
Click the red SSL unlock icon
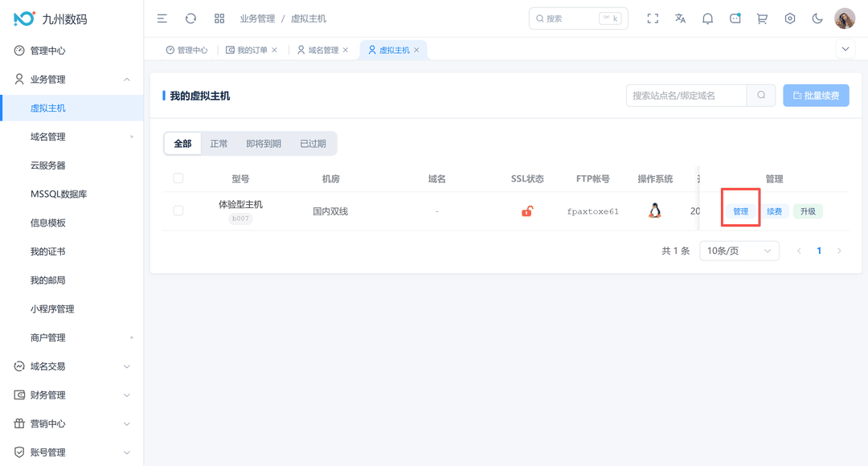pos(527,211)
